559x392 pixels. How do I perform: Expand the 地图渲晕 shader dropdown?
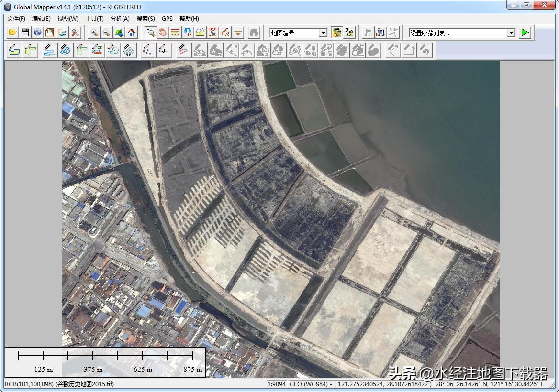click(x=323, y=33)
